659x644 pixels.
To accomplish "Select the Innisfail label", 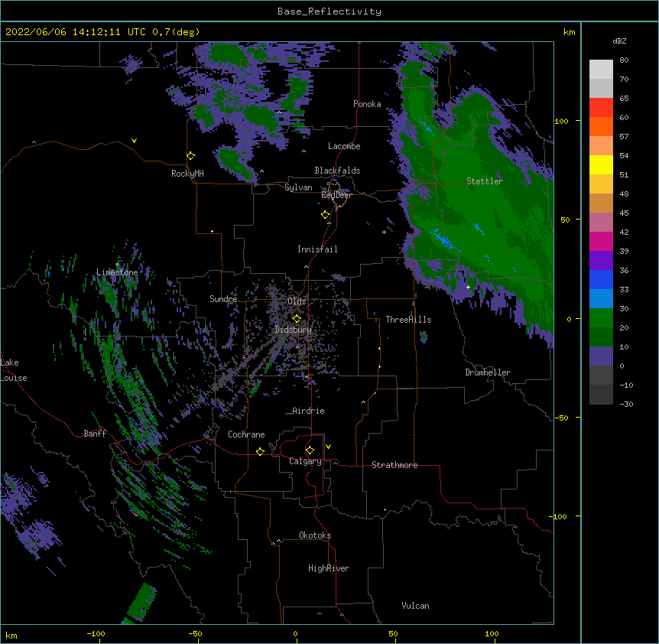I will [x=317, y=249].
